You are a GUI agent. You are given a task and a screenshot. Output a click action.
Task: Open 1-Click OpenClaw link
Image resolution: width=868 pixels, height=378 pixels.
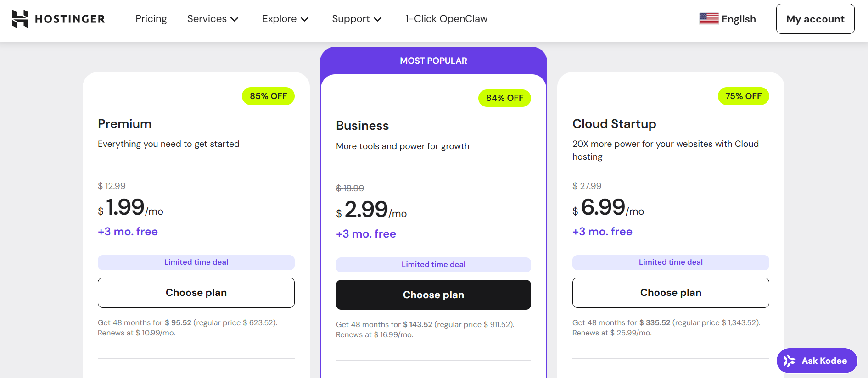pos(446,19)
